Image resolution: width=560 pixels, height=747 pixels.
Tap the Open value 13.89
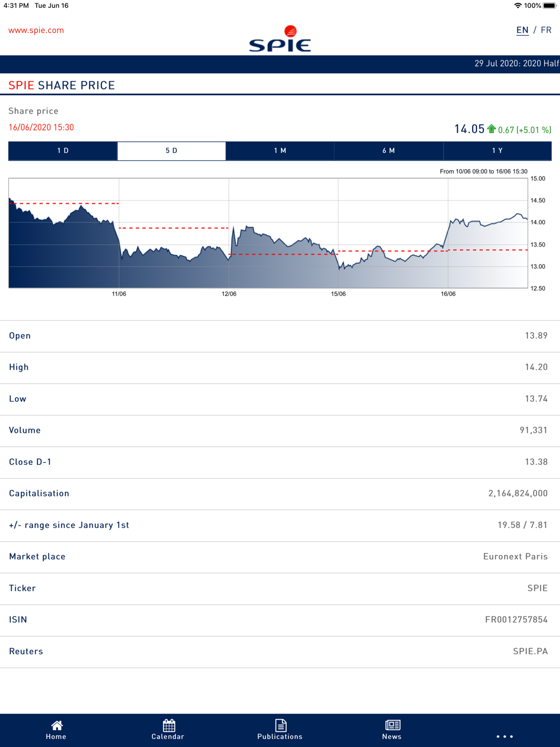tap(536, 336)
